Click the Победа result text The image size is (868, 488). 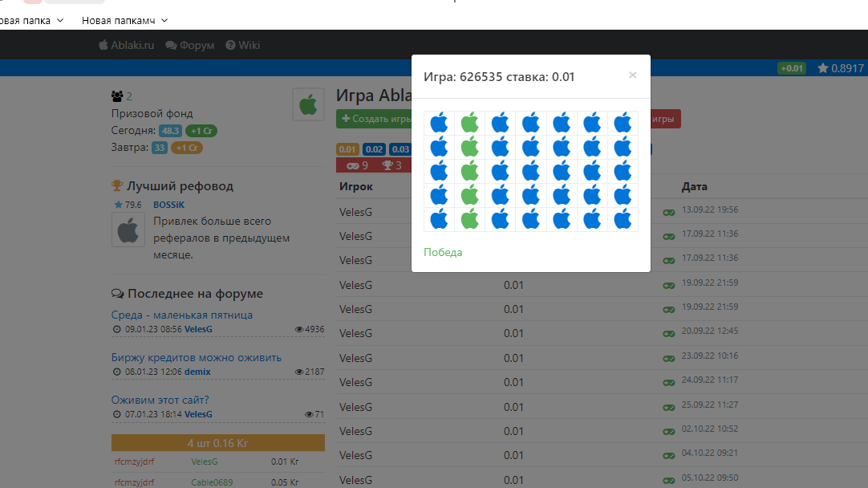tap(443, 252)
